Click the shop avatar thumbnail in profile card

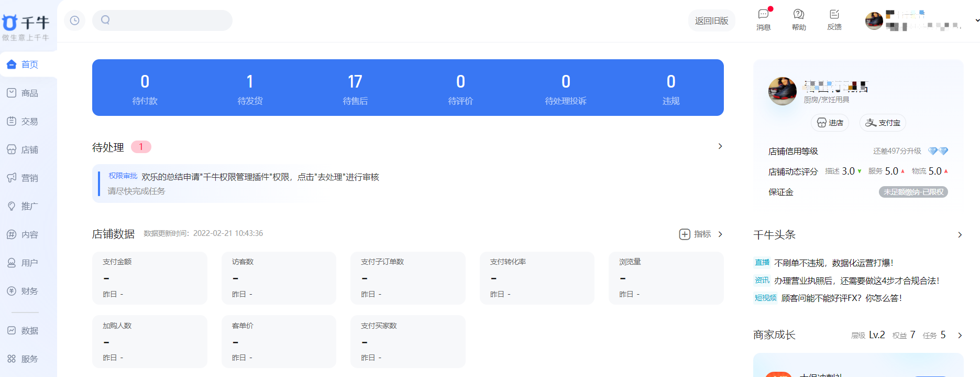pos(783,91)
